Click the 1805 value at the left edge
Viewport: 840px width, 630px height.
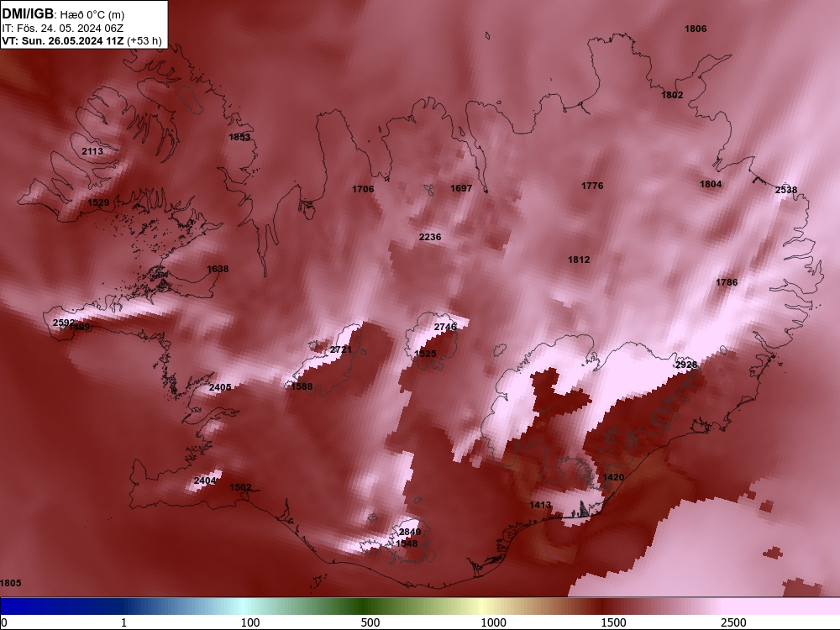[x=11, y=584]
